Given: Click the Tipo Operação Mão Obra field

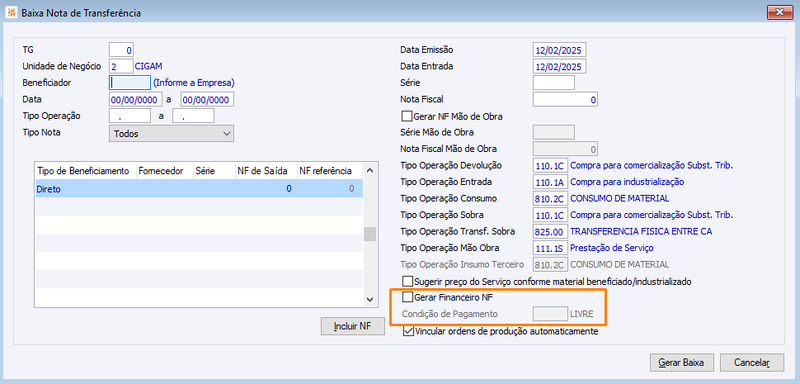Looking at the screenshot, I should [550, 248].
